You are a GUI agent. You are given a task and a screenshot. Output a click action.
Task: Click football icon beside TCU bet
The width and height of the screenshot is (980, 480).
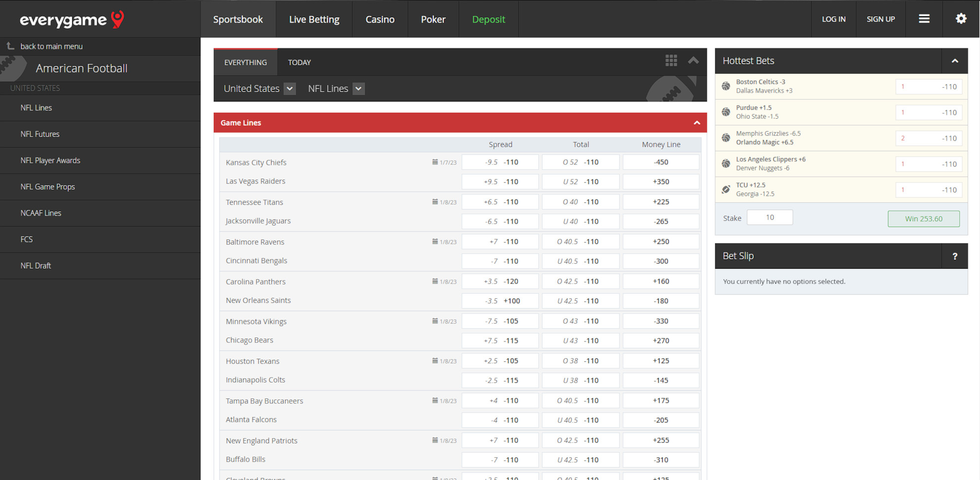[726, 189]
